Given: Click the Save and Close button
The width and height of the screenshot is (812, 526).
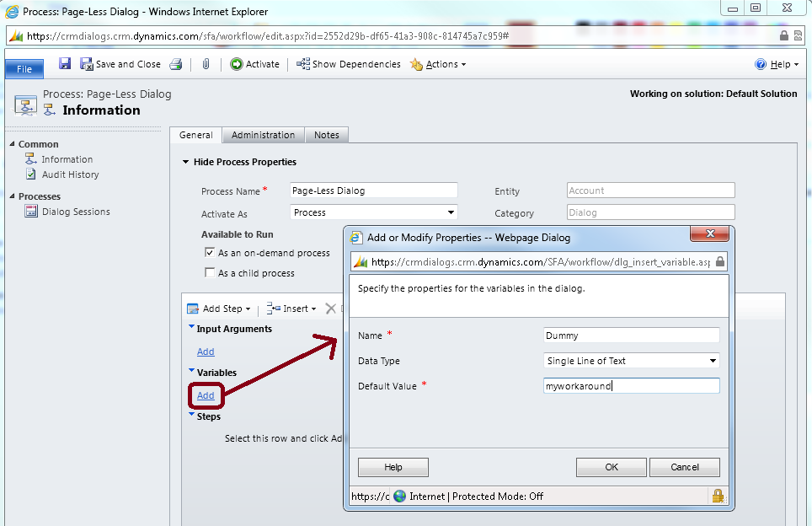Looking at the screenshot, I should 120,64.
